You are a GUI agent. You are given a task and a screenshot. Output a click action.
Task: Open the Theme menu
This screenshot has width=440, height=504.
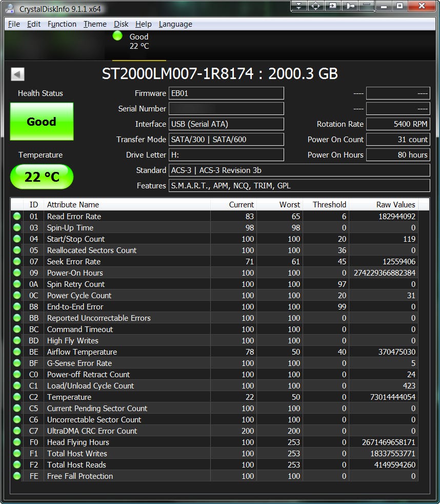tap(95, 24)
